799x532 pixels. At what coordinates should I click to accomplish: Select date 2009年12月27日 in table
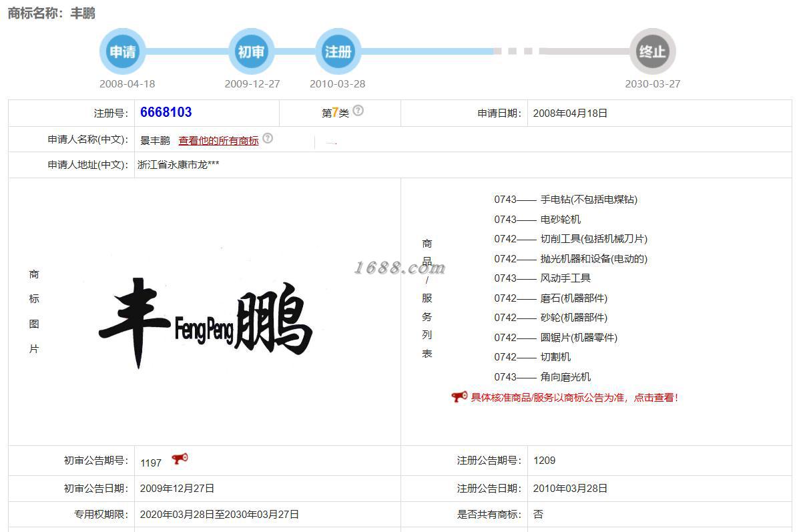[x=177, y=488]
